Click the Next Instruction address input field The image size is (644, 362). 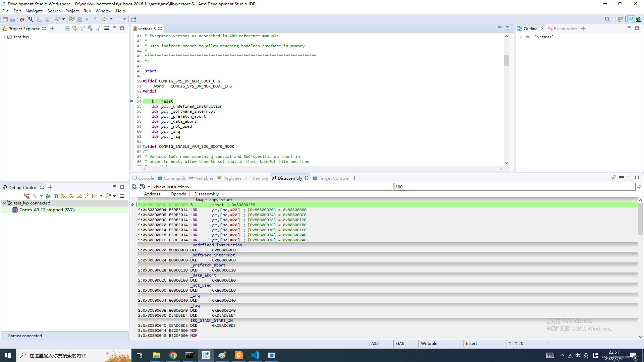272,187
